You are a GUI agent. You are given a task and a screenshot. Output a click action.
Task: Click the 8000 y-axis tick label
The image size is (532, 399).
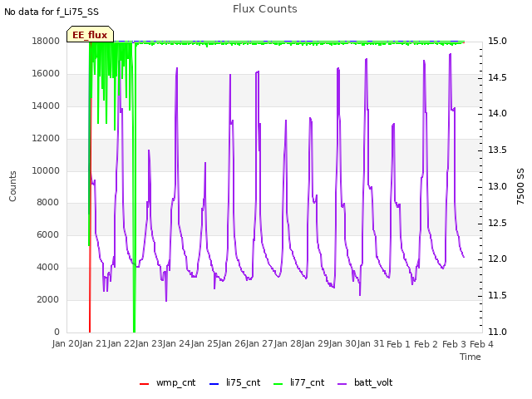click(x=48, y=203)
